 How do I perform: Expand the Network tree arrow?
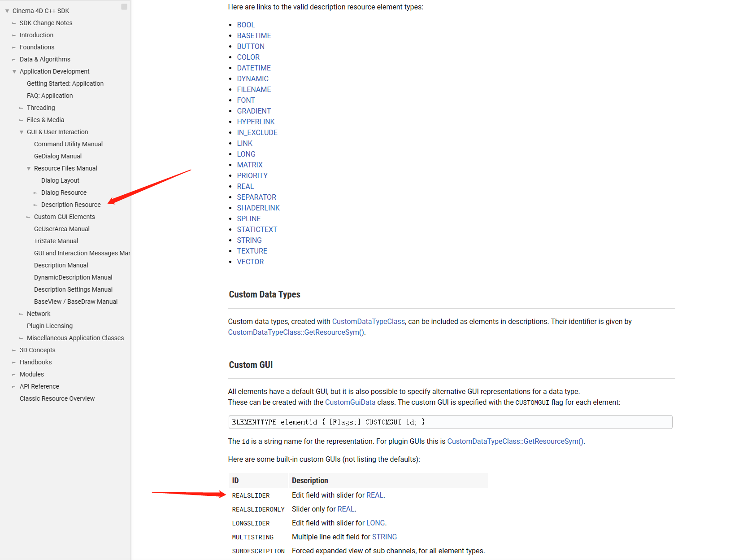click(21, 314)
